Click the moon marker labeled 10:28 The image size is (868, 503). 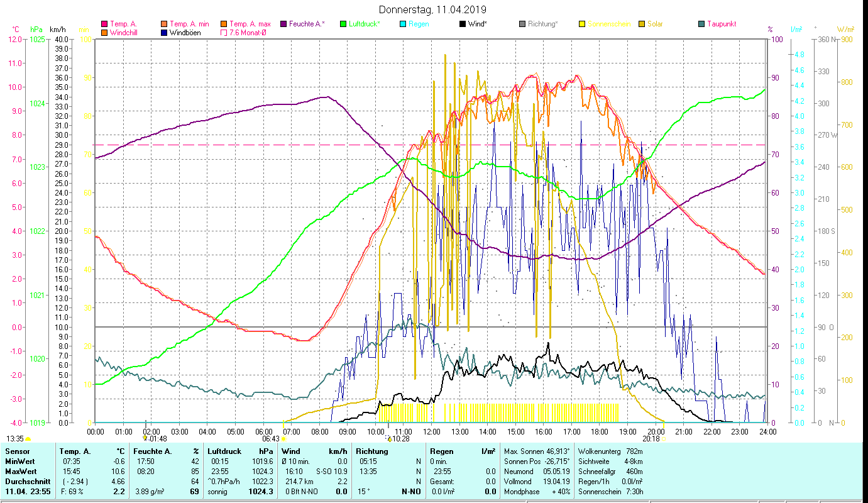[389, 438]
